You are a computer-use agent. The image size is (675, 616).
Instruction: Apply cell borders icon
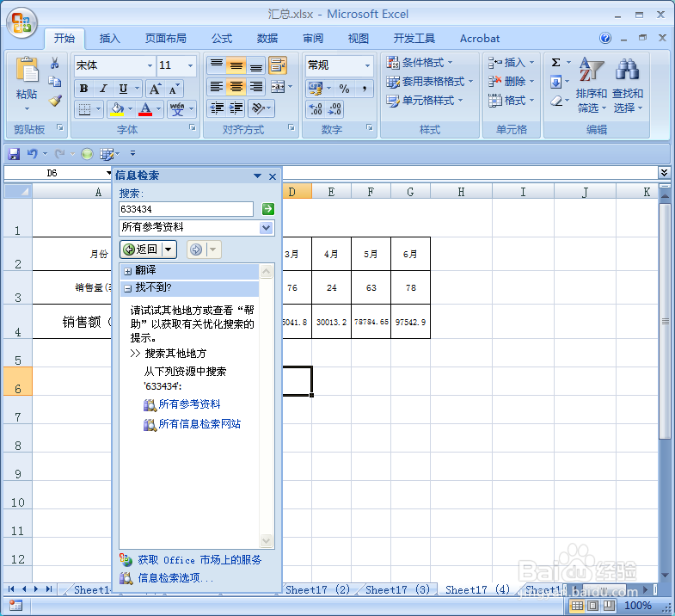pos(84,109)
